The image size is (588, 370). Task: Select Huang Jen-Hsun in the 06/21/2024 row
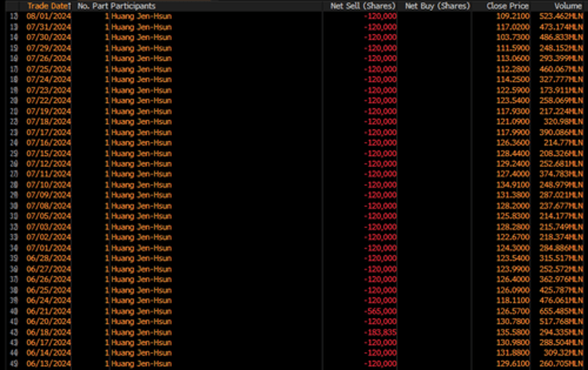click(141, 311)
